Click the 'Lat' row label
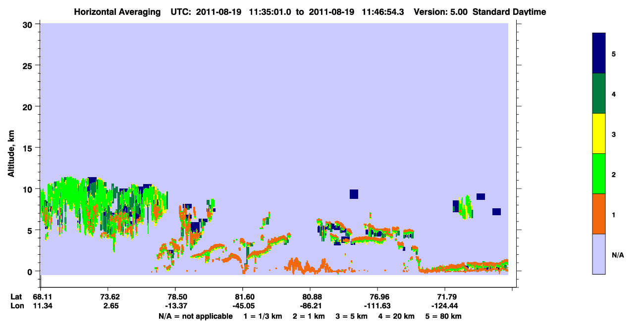This screenshot has height=330, width=644. (15, 297)
